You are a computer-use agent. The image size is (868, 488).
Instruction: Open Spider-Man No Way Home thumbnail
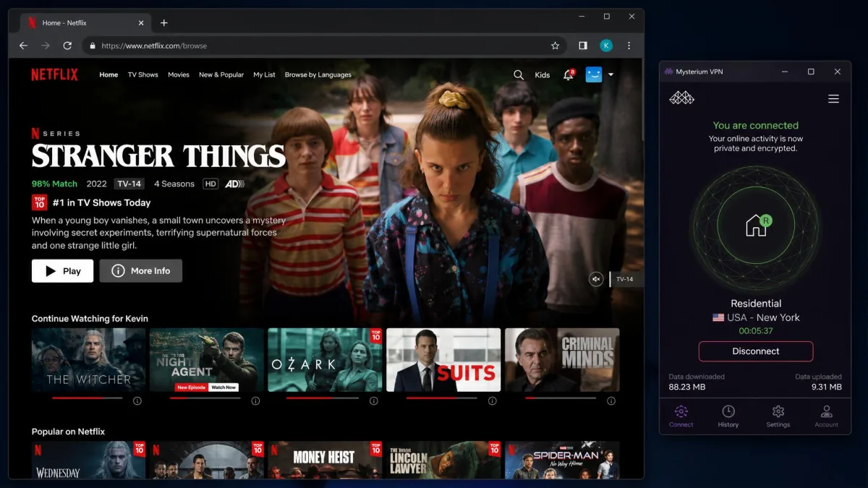(562, 461)
